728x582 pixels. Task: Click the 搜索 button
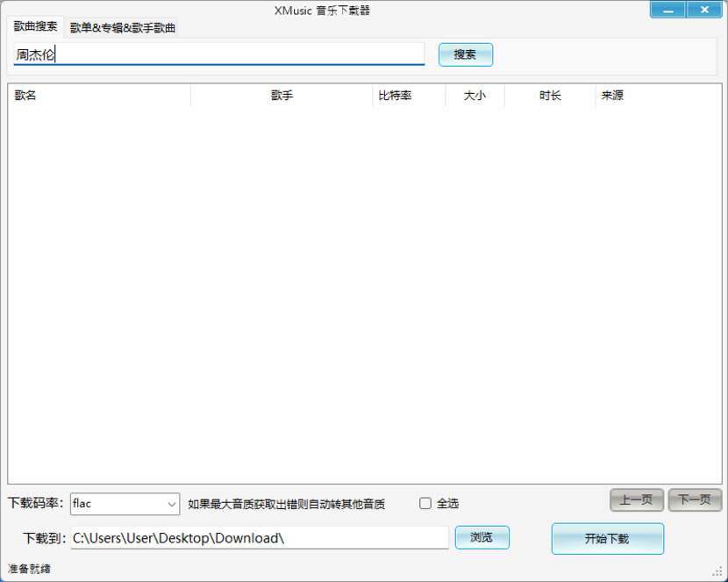(465, 54)
